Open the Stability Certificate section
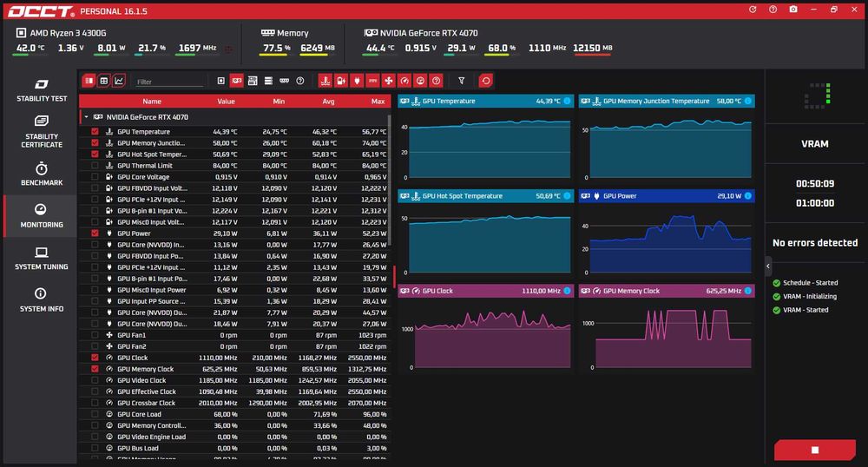Screen dimensions: 868x467 42,132
